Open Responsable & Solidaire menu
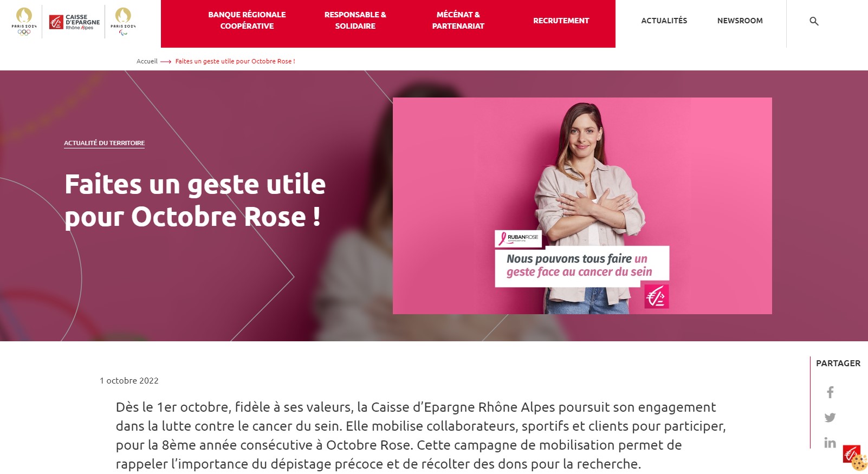The width and height of the screenshot is (868, 474). point(355,21)
